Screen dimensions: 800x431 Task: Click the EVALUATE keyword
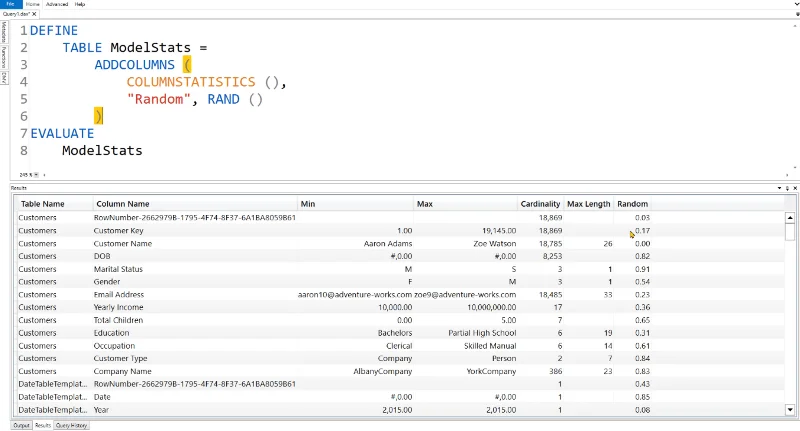(62, 133)
